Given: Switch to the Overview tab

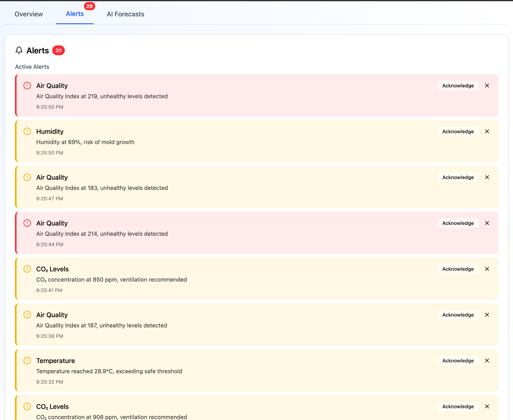Looking at the screenshot, I should [x=29, y=14].
